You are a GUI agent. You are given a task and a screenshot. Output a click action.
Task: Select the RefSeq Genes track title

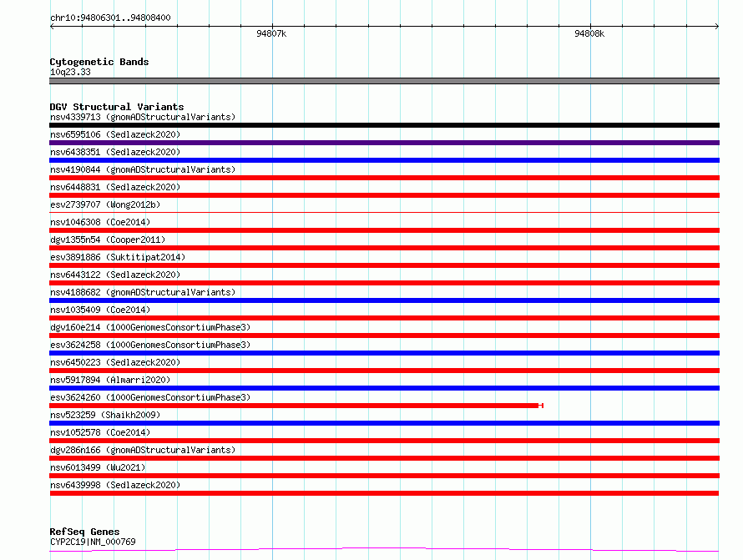coord(85,532)
